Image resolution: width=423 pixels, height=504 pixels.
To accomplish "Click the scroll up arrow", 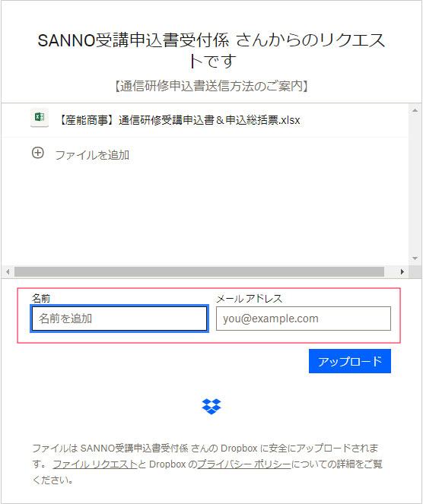I will click(x=415, y=110).
